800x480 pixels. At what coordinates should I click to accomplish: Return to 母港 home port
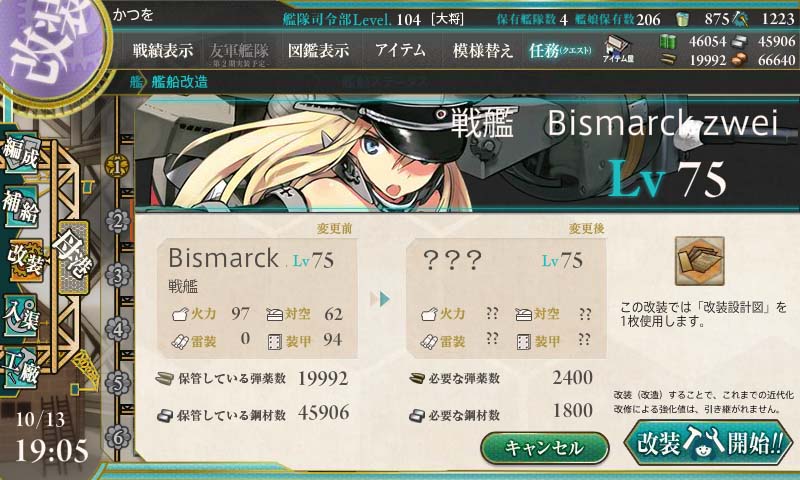click(x=73, y=257)
